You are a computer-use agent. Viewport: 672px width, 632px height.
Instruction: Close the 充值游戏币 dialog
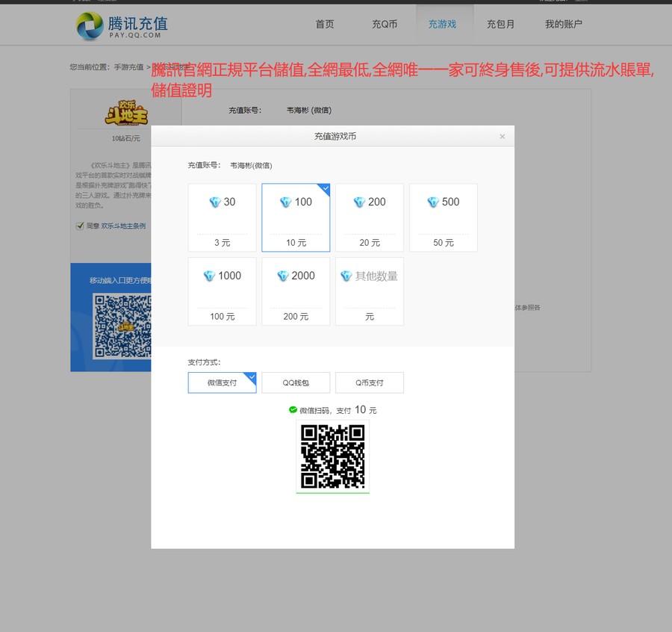[x=503, y=137]
